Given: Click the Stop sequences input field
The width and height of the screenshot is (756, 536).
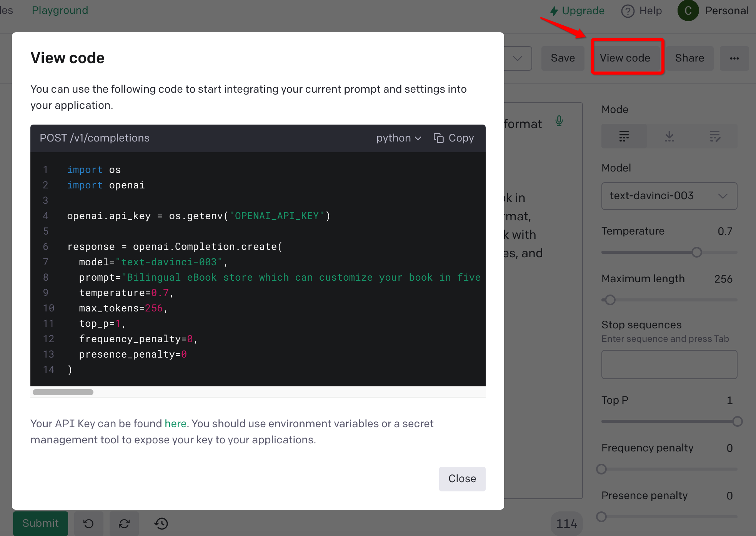Looking at the screenshot, I should 669,364.
